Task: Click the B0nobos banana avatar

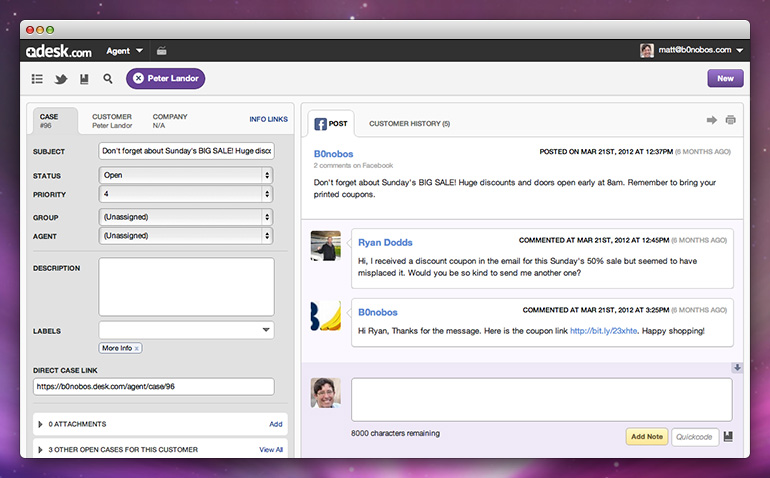Action: pyautogui.click(x=326, y=315)
